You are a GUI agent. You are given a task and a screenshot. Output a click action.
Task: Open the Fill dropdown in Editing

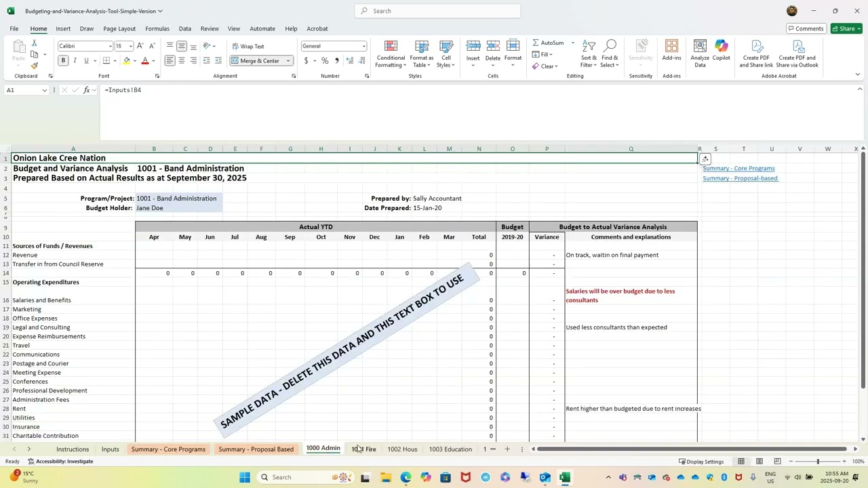pyautogui.click(x=542, y=54)
